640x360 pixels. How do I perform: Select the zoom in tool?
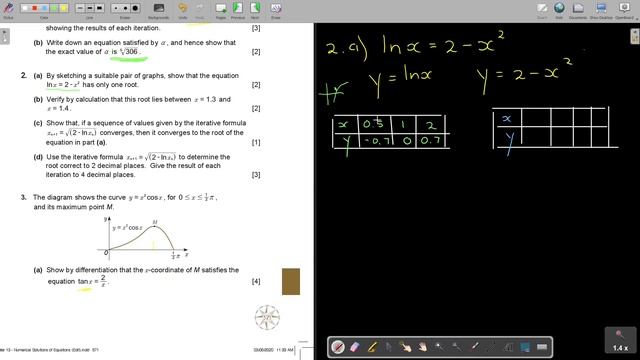pyautogui.click(x=440, y=347)
